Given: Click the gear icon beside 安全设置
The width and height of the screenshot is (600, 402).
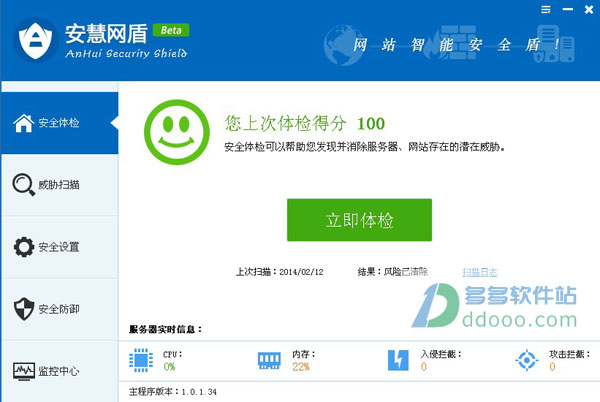Looking at the screenshot, I should pos(24,247).
